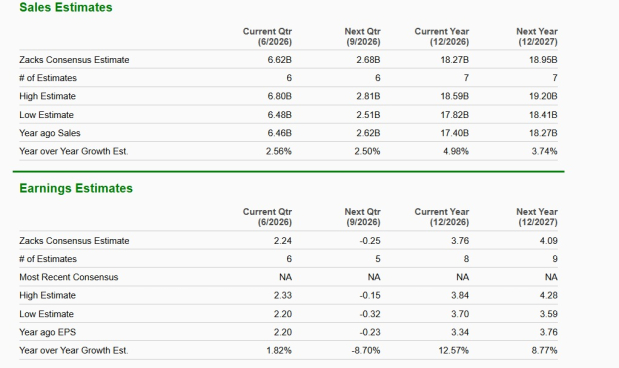This screenshot has height=368, width=619.
Task: Select earnings growth estimate 12.57%
Action: (x=454, y=350)
